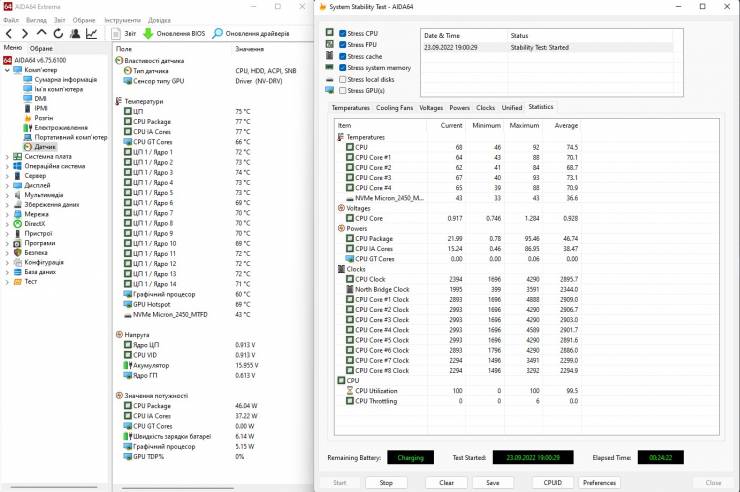The width and height of the screenshot is (740, 492).
Task: Expand the Дисплей tree node
Action: click(7, 185)
